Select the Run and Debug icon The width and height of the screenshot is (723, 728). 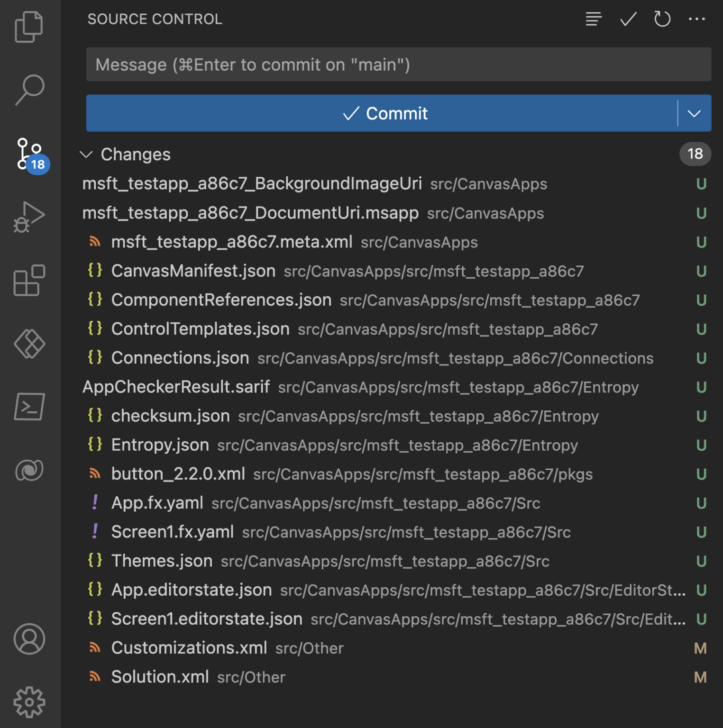click(x=28, y=216)
